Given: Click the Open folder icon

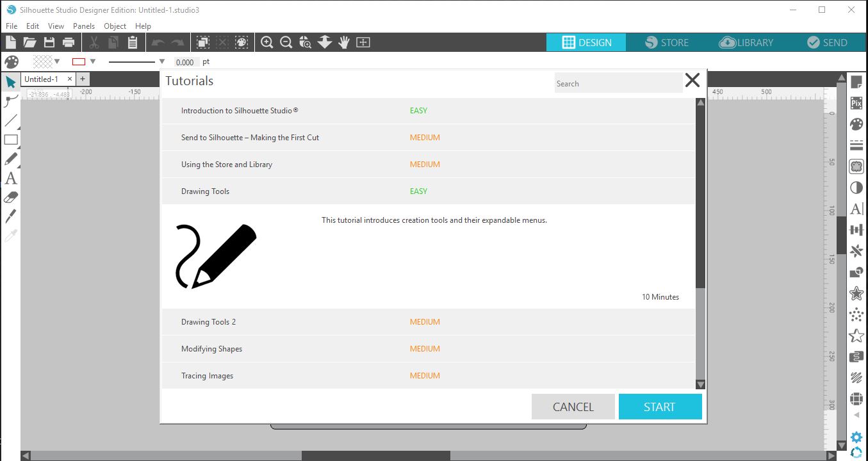Looking at the screenshot, I should point(29,42).
